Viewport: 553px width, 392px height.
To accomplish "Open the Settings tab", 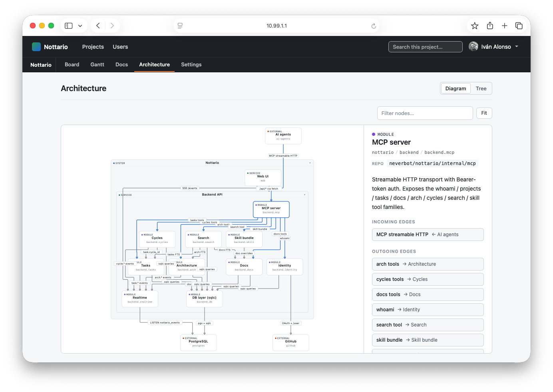I will [x=191, y=65].
